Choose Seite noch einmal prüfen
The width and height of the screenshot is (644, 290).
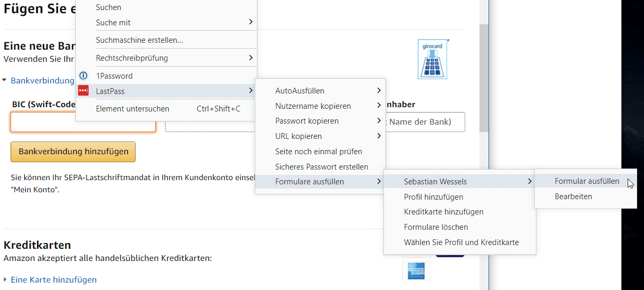pyautogui.click(x=320, y=152)
